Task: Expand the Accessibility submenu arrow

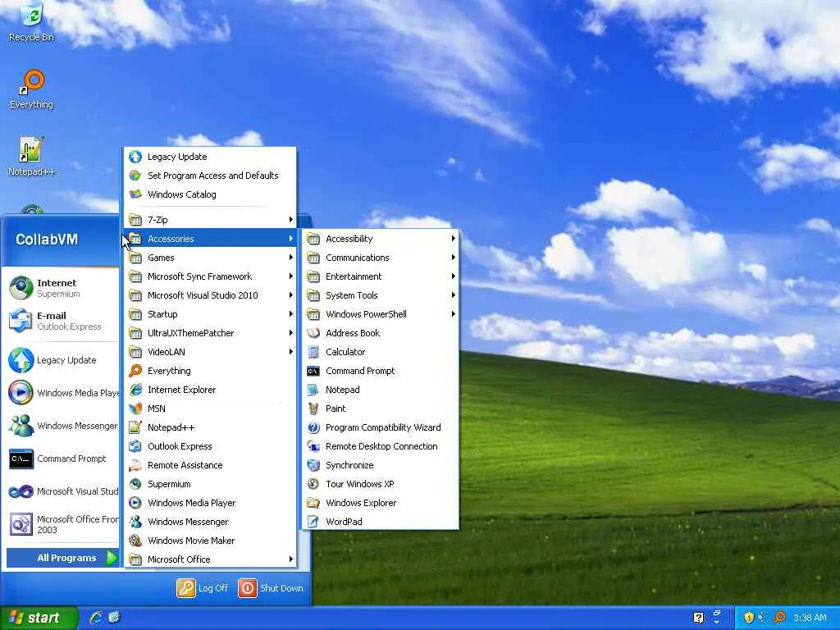Action: [453, 239]
